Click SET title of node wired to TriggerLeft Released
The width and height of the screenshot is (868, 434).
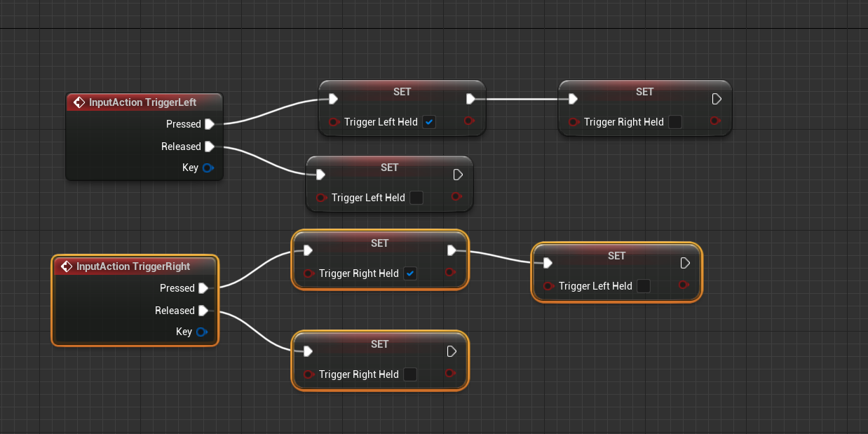(x=390, y=168)
